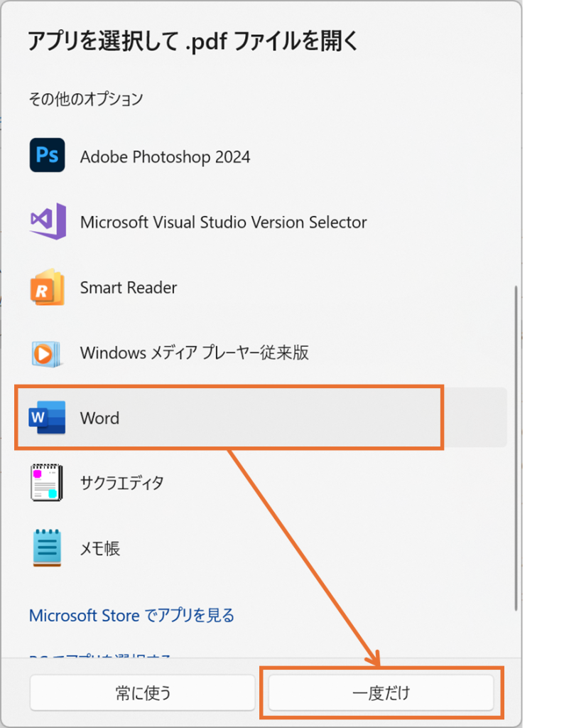
Task: Click the 一度だけ button
Action: point(381,692)
